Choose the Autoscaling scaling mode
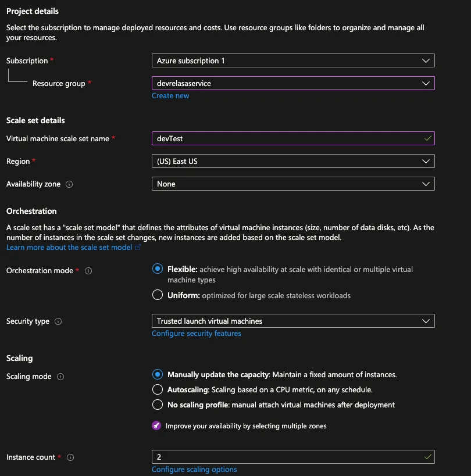This screenshot has height=476, width=471. click(x=157, y=389)
